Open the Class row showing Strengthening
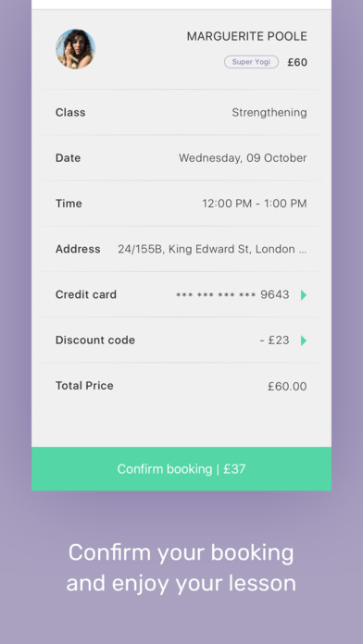363x644 pixels. [181, 113]
